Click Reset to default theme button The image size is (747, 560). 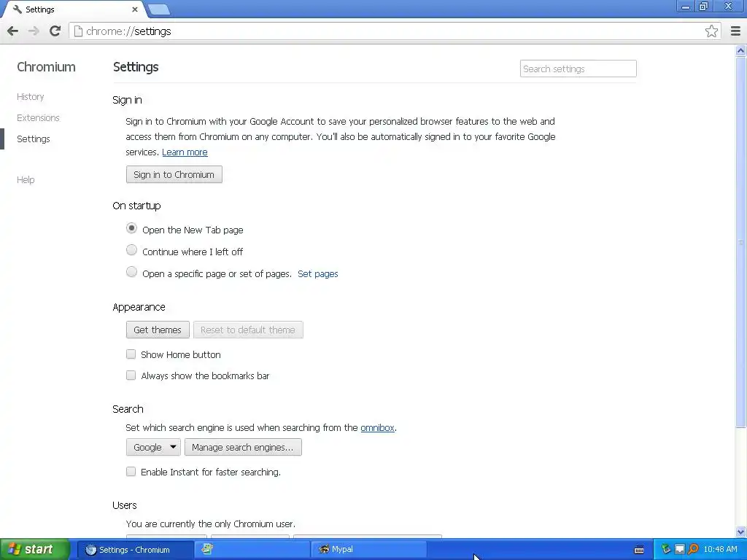click(248, 330)
